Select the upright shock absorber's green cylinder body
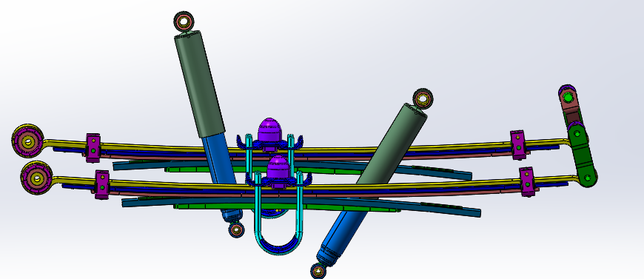This screenshot has width=644, height=279. click(200, 84)
